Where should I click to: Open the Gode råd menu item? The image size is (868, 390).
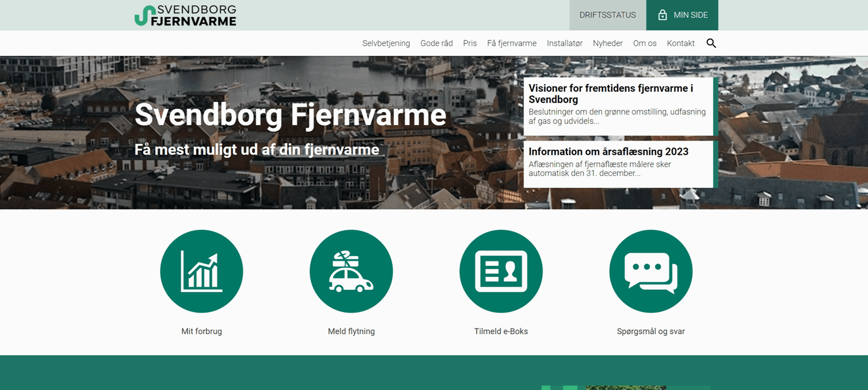[x=437, y=43]
